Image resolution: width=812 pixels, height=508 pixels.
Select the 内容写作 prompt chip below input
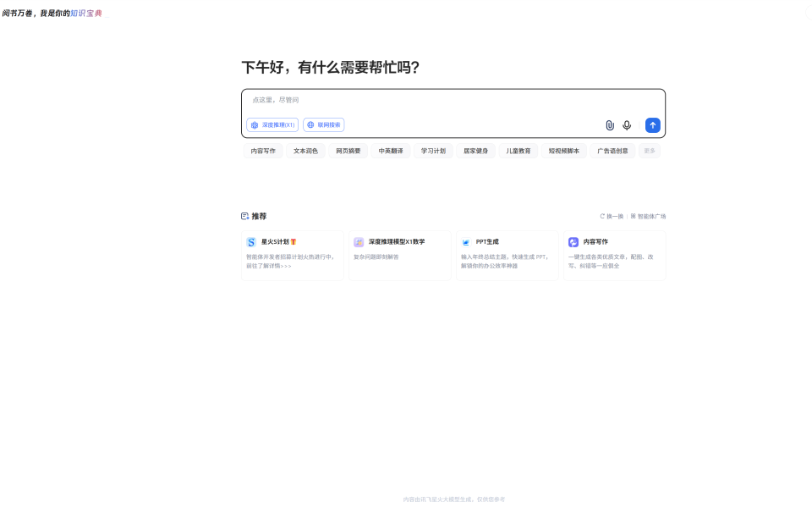click(263, 151)
